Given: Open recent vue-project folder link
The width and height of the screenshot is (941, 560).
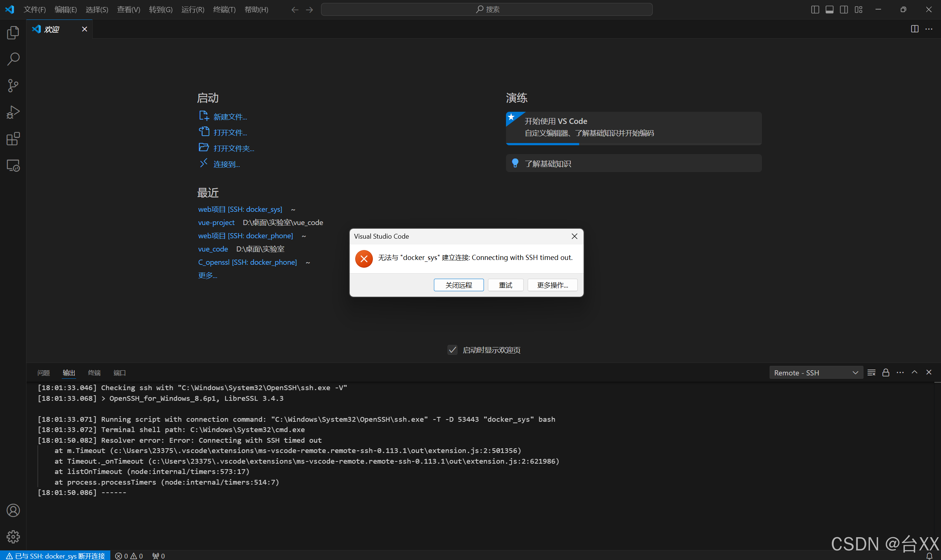Looking at the screenshot, I should pyautogui.click(x=216, y=223).
